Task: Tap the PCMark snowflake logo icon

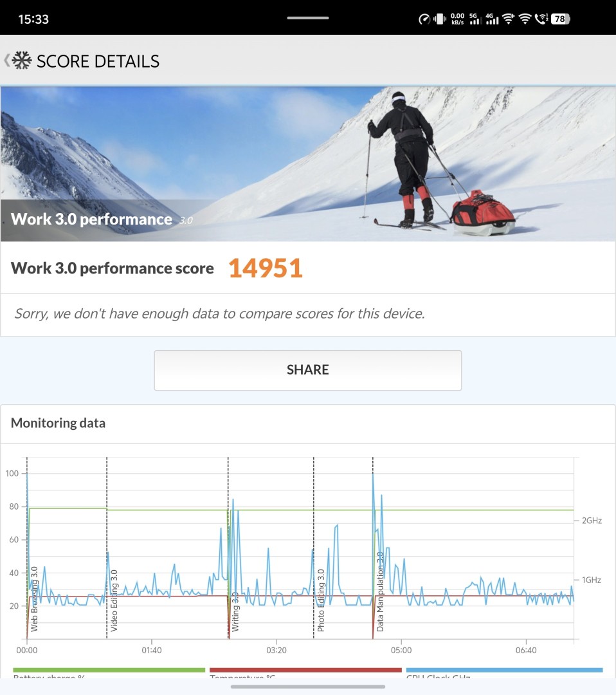Action: (22, 61)
